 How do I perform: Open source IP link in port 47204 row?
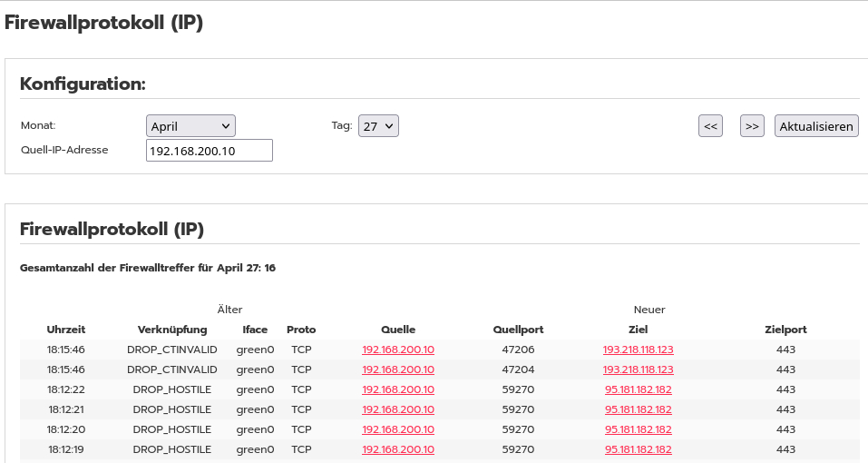398,369
